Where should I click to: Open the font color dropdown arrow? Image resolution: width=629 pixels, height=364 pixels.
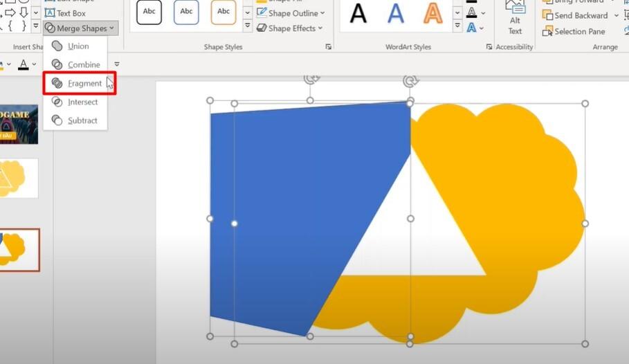point(34,64)
